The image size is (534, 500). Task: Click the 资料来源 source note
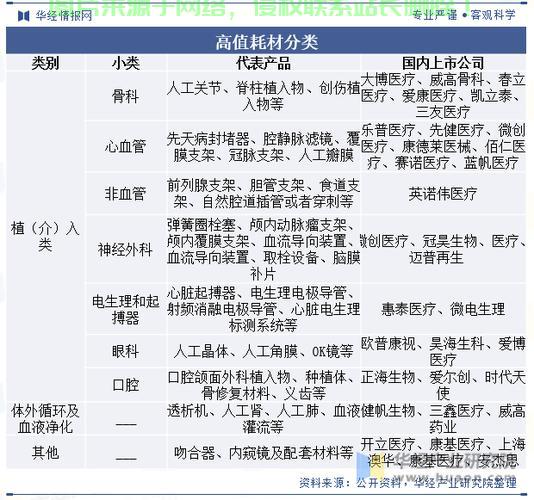(x=408, y=483)
